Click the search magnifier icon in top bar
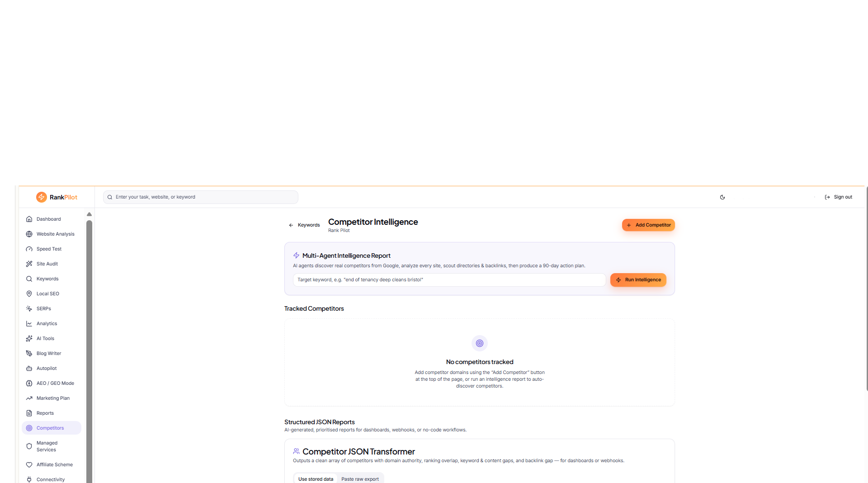 click(x=110, y=197)
